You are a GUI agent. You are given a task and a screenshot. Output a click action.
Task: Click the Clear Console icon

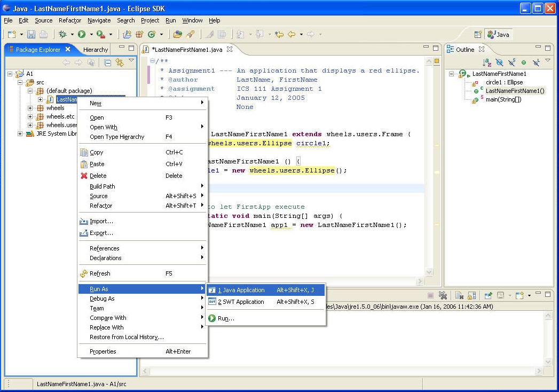click(x=459, y=295)
